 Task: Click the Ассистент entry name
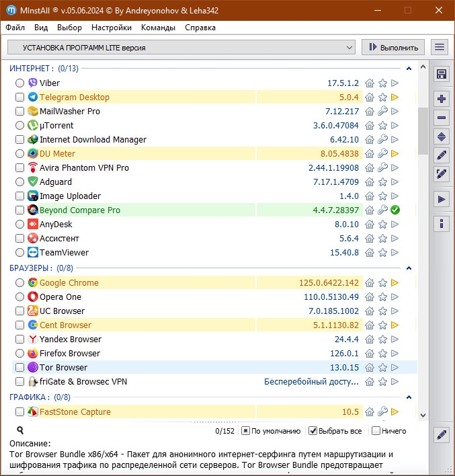[x=60, y=238]
